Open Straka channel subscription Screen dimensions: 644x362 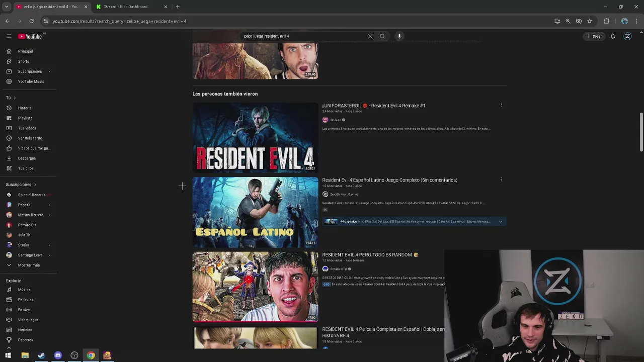tap(29, 245)
